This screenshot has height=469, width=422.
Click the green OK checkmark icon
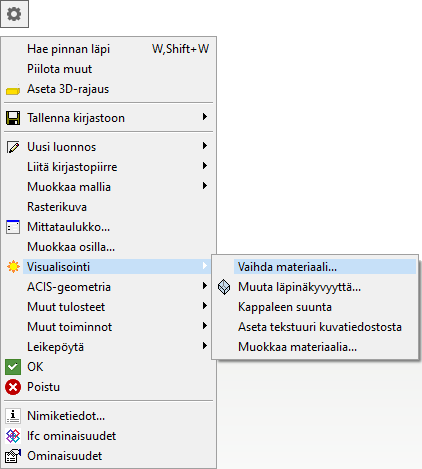pos(13,367)
